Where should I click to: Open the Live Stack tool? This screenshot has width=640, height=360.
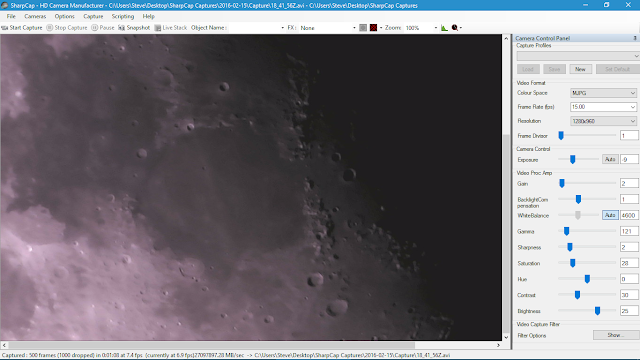[171, 28]
